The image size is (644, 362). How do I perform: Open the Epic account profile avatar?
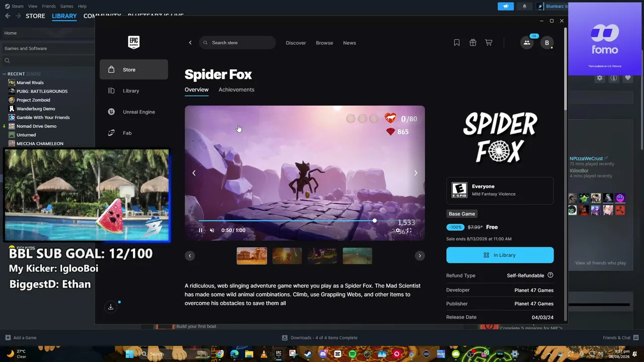click(x=547, y=43)
